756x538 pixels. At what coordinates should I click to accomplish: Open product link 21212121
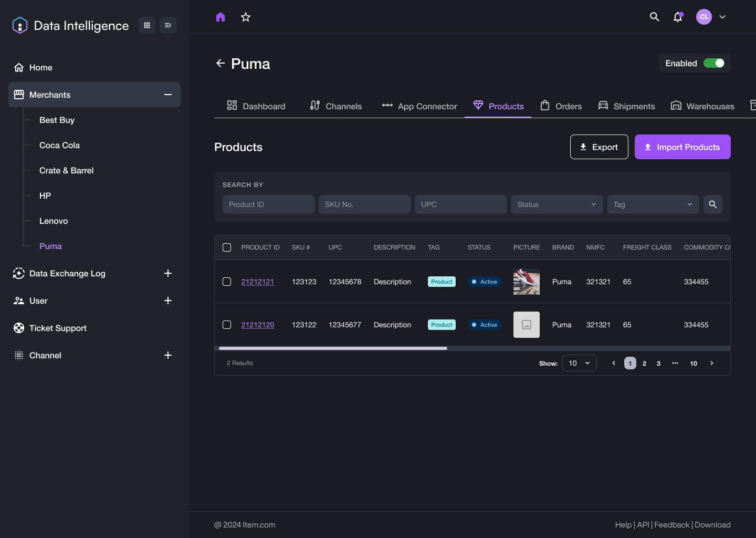[x=258, y=282]
